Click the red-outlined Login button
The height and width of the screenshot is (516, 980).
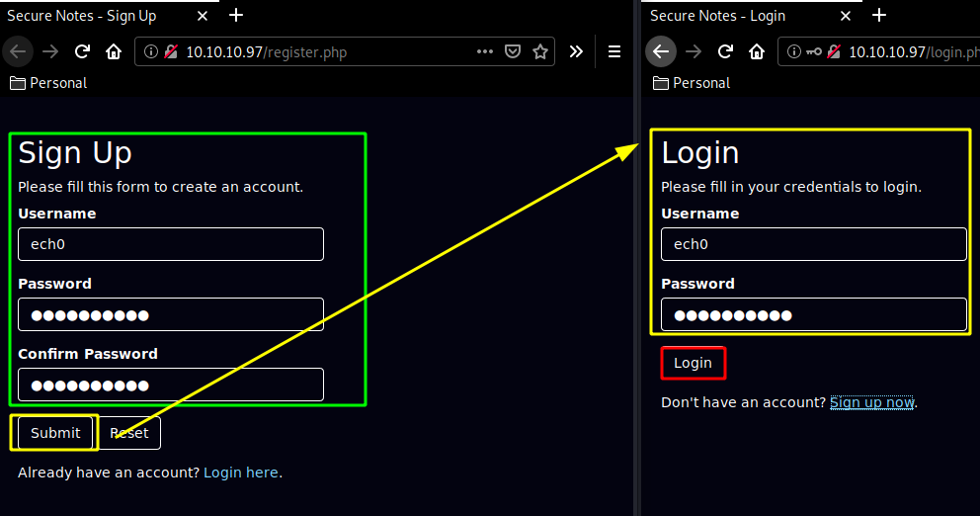pos(693,363)
